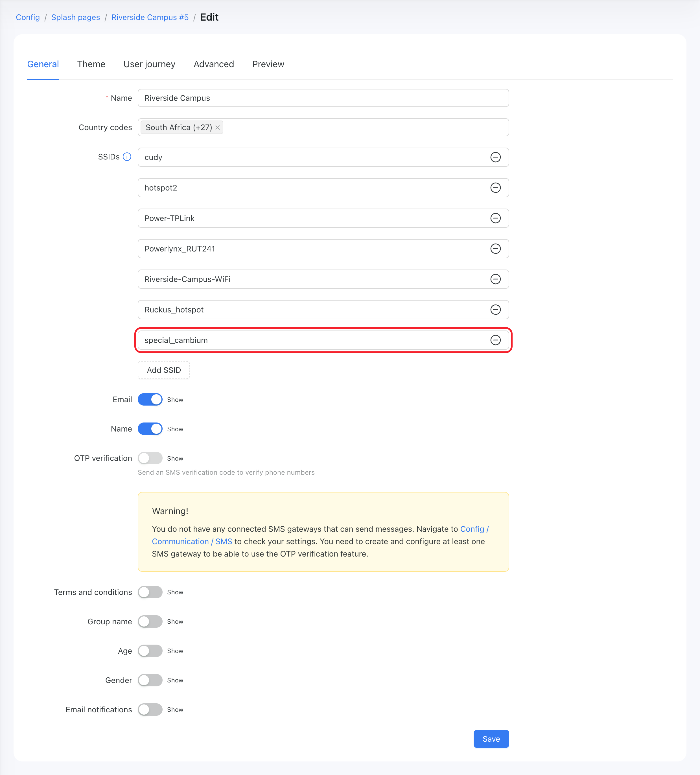
Task: Remove the hotspot2 SSID entry
Action: click(x=495, y=188)
